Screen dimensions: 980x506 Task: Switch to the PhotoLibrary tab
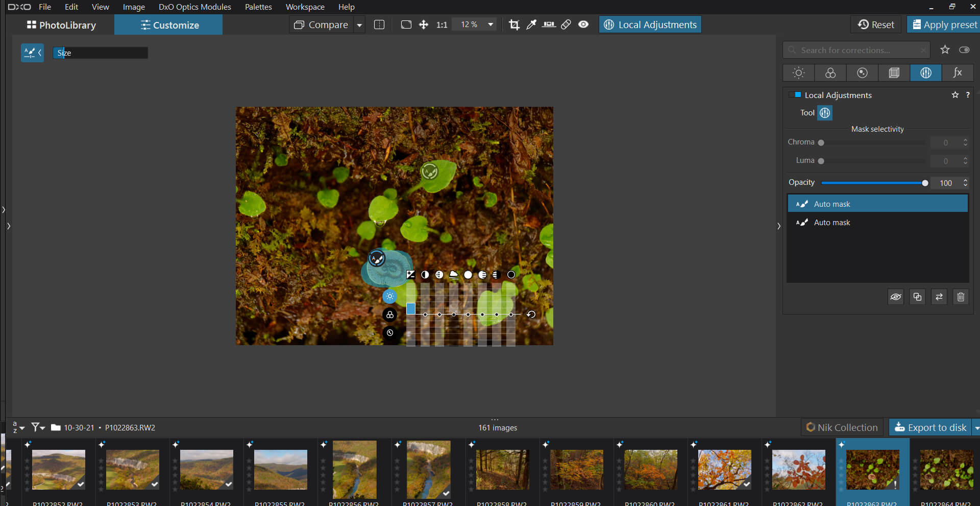tap(61, 25)
